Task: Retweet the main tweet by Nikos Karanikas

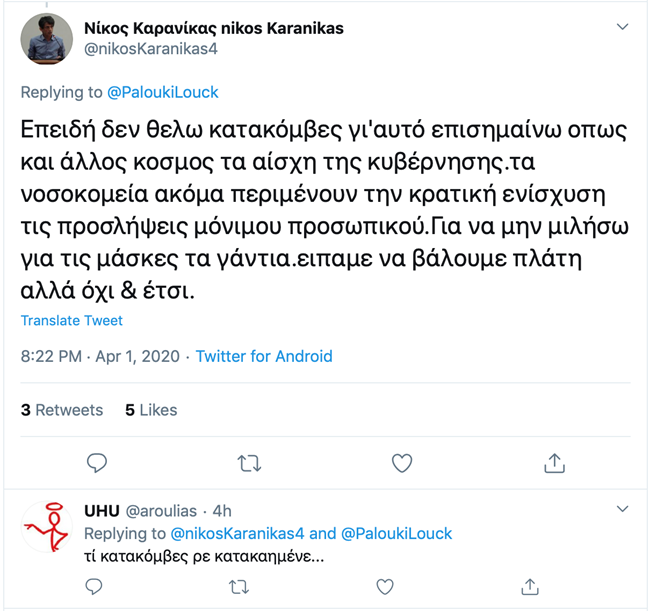Action: 249,463
